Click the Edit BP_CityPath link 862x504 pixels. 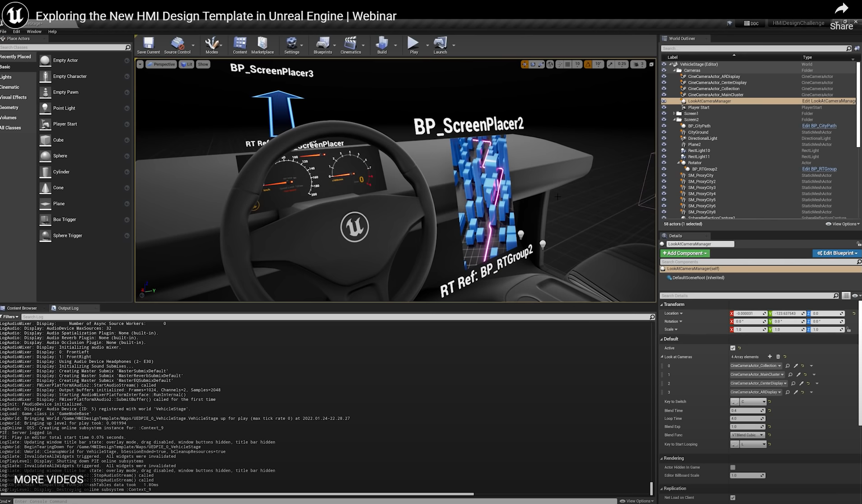point(819,126)
